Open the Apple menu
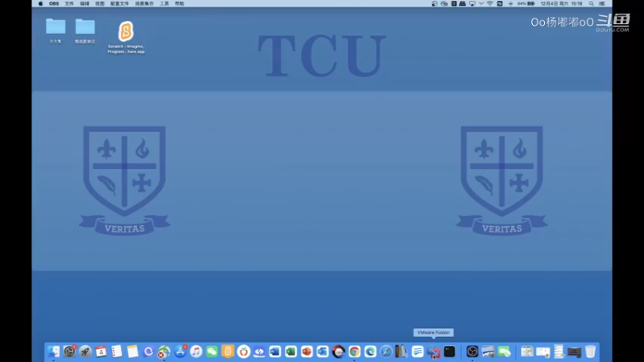The width and height of the screenshot is (644, 362). tap(40, 3)
